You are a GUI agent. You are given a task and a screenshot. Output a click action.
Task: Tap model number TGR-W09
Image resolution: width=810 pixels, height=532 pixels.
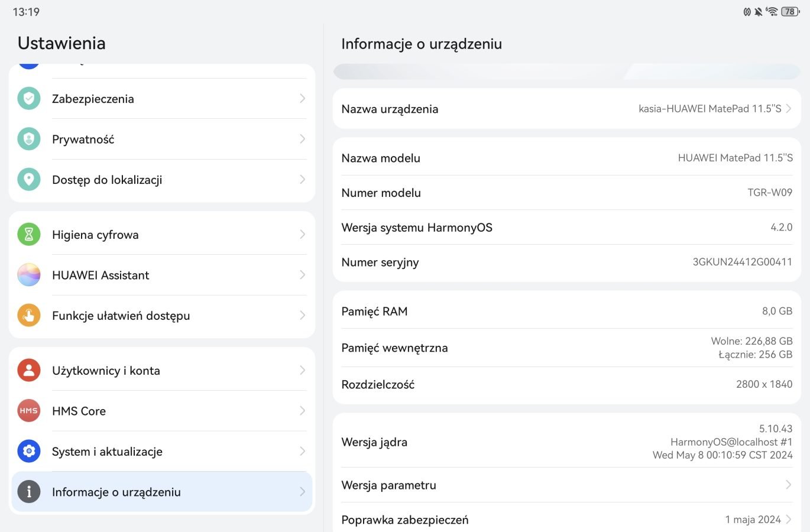coord(770,193)
